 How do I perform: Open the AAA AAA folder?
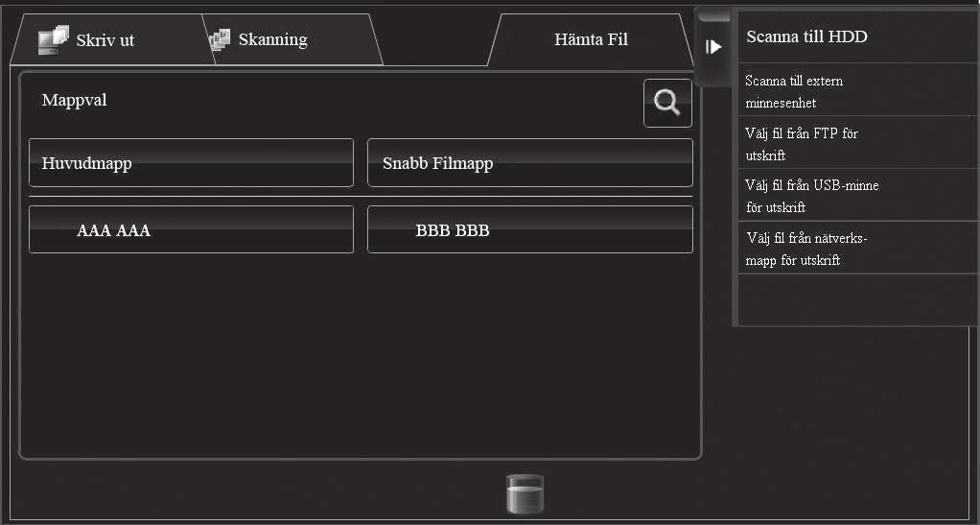(191, 229)
